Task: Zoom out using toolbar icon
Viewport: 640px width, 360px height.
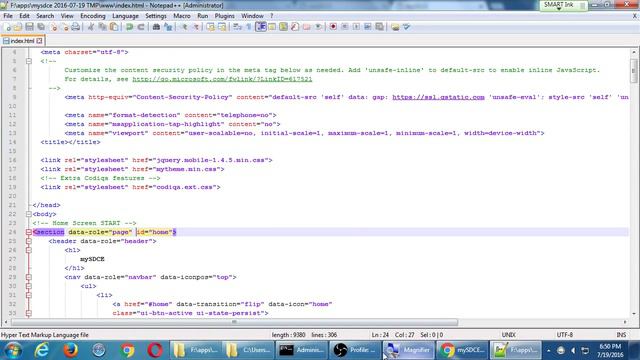Action: click(196, 27)
